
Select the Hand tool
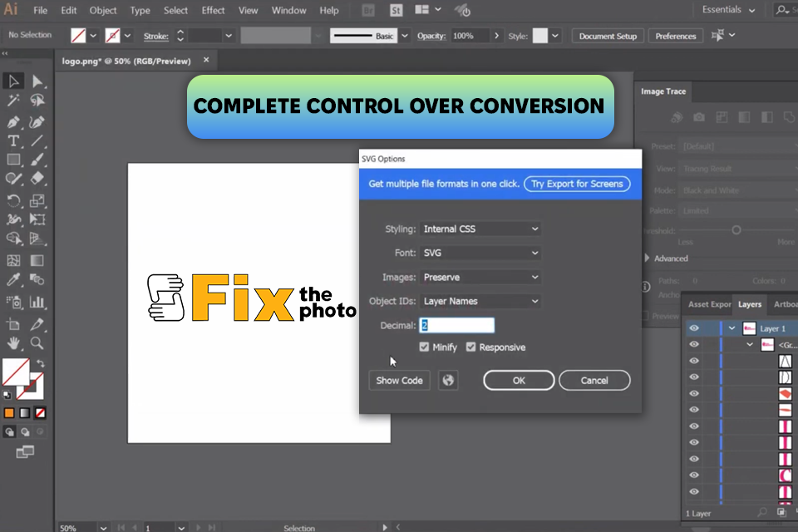point(14,343)
